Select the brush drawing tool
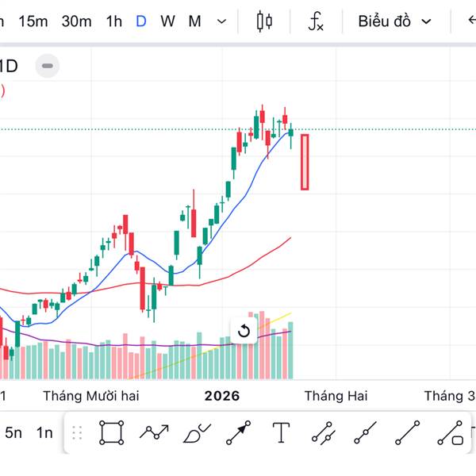Screen dimensions: 476x476 pyautogui.click(x=196, y=432)
